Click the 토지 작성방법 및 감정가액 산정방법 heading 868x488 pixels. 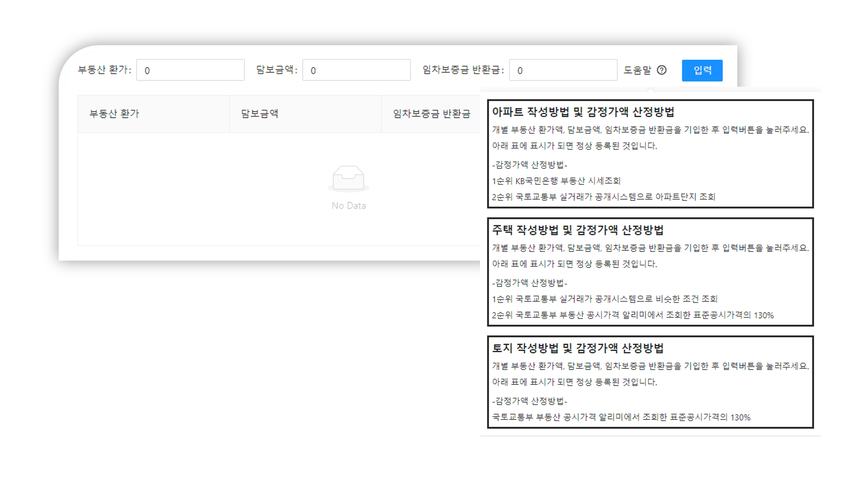(578, 348)
